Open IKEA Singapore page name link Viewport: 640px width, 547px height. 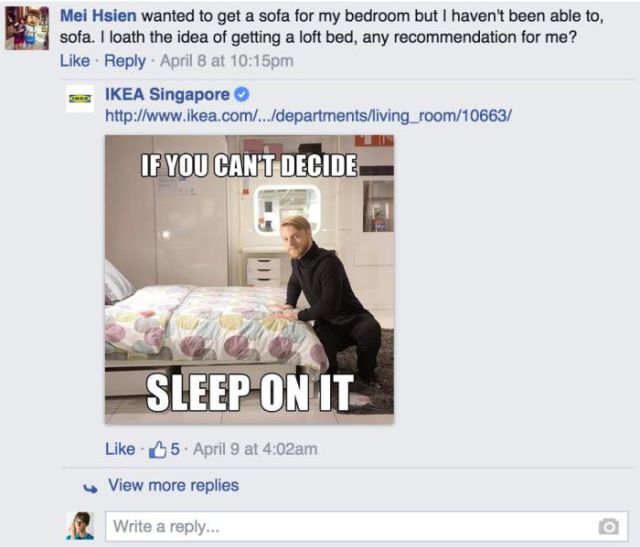pos(167,94)
